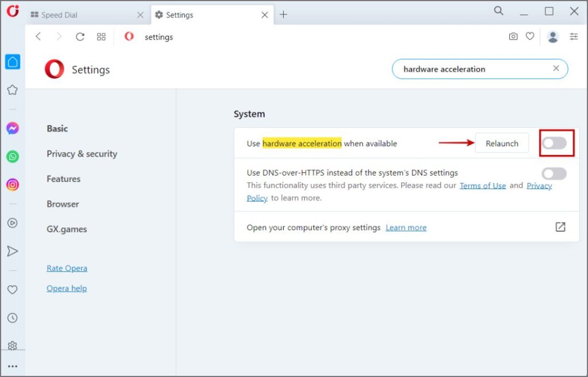Open Instagram sidebar panel
The image size is (588, 377).
pyautogui.click(x=13, y=185)
